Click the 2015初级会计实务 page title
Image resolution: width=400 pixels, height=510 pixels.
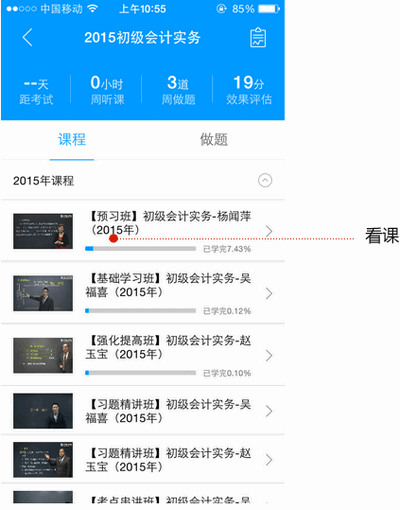(x=142, y=37)
